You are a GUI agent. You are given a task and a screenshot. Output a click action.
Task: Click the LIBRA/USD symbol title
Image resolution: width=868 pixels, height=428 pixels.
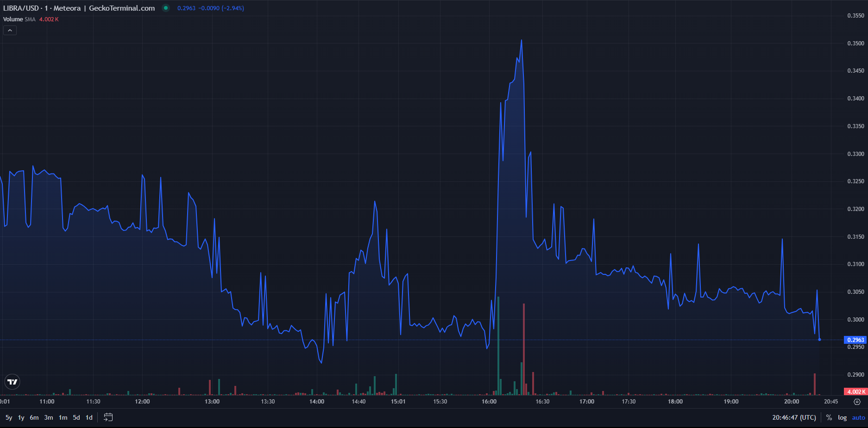pos(21,8)
